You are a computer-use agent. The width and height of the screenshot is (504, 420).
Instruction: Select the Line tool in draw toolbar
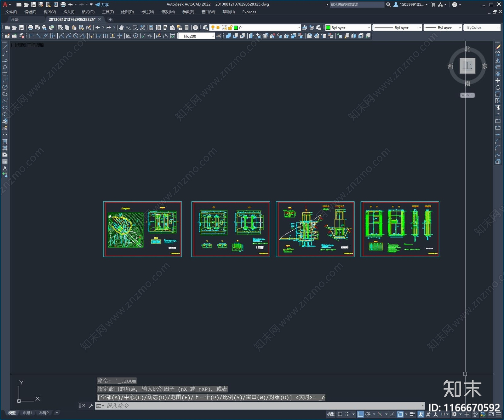[5, 47]
